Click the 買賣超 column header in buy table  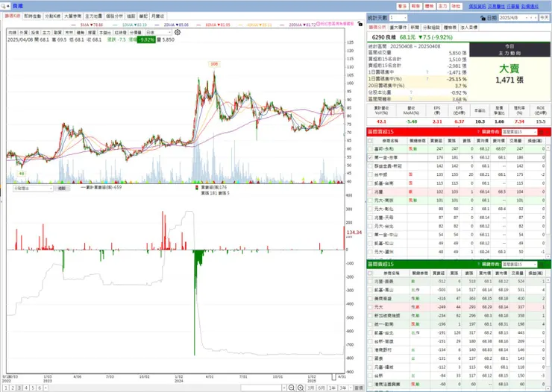click(x=436, y=141)
